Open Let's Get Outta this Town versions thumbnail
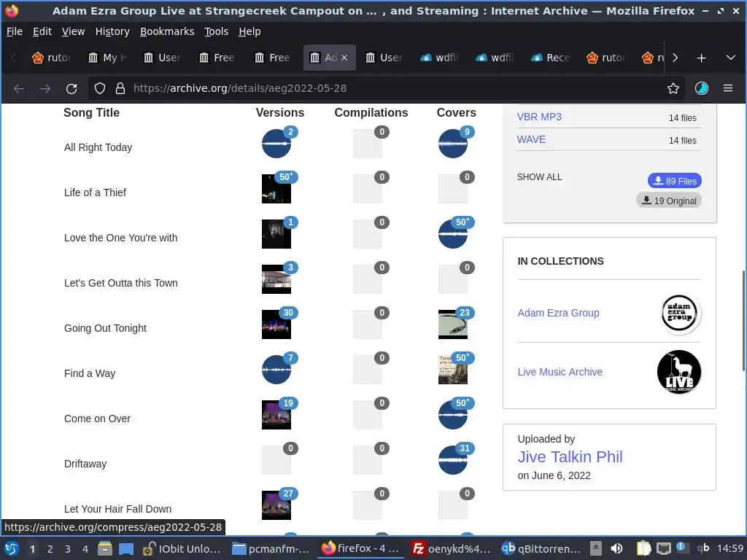This screenshot has height=560, width=747. click(x=276, y=279)
